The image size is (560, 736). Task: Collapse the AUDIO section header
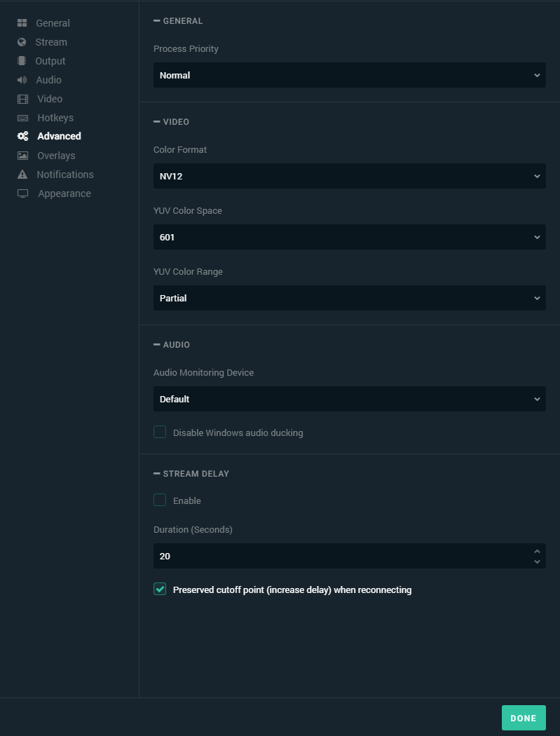172,345
